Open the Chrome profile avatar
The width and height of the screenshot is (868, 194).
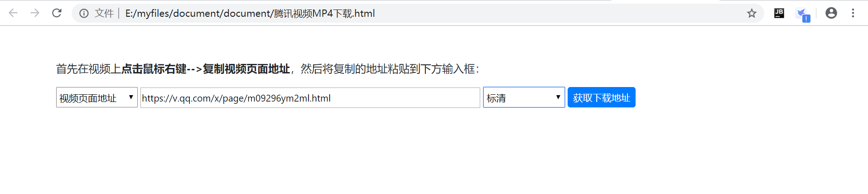(831, 13)
